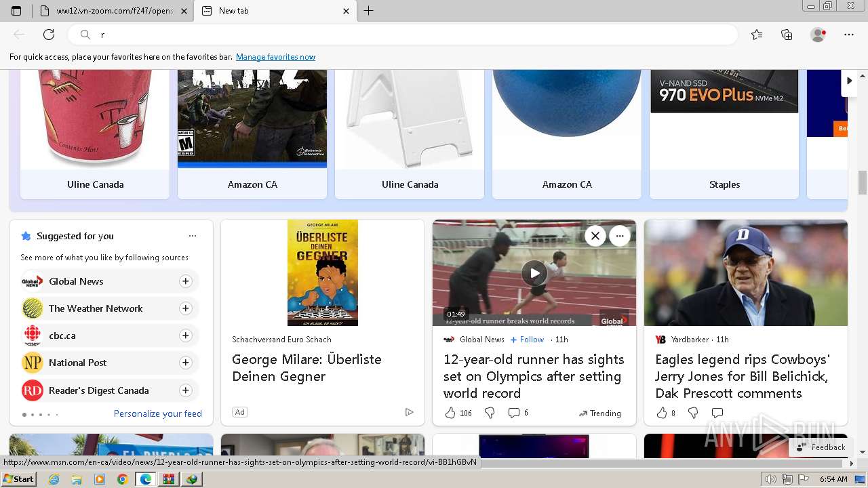This screenshot has width=868, height=488.
Task: Refresh the current page
Action: pyautogui.click(x=49, y=35)
